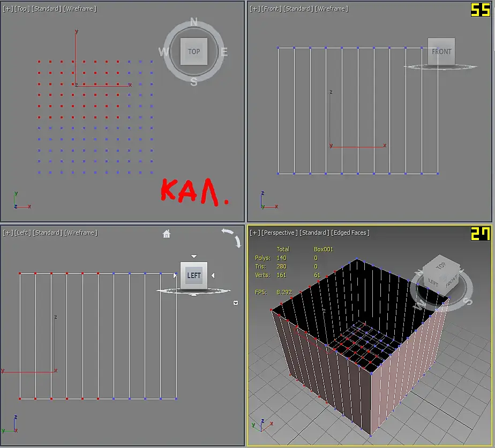Click the TOP face of the Top viewport ViewCube

[x=194, y=51]
